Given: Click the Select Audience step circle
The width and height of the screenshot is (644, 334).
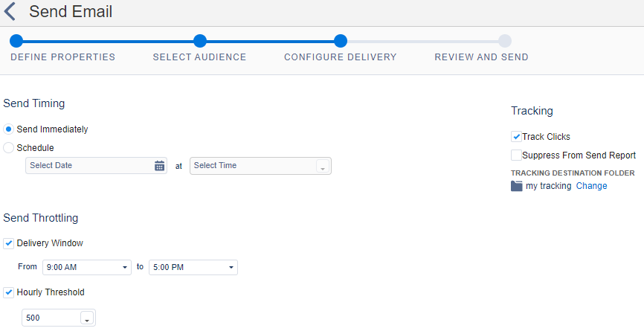Looking at the screenshot, I should (199, 41).
